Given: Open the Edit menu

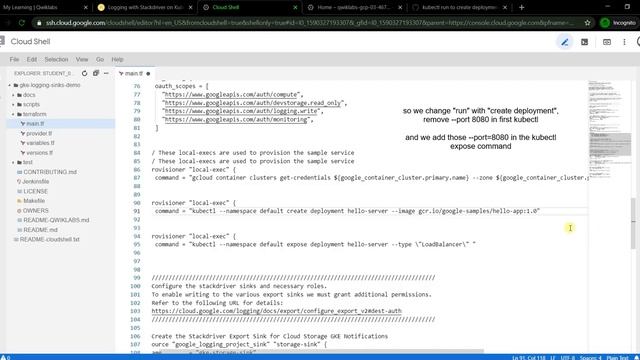Looking at the screenshot, I should (32, 60).
